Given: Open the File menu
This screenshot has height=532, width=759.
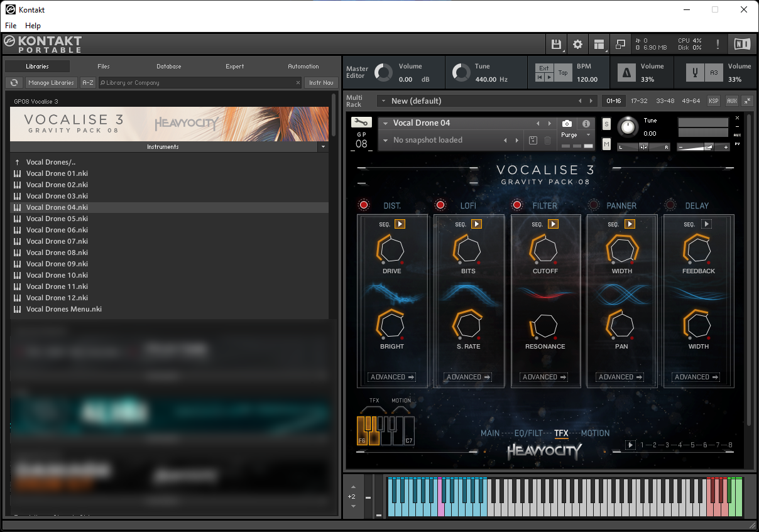Looking at the screenshot, I should [x=11, y=26].
